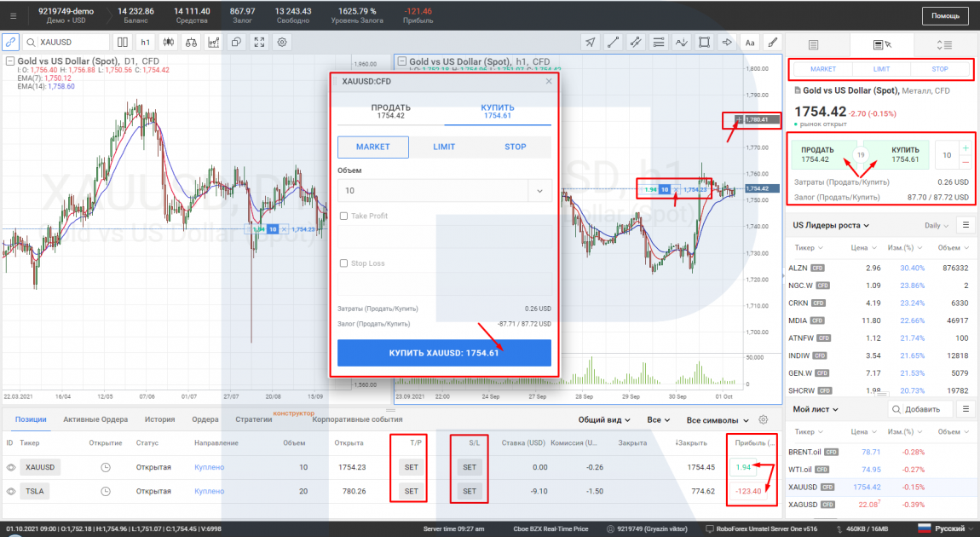Click the Добавить search field
Screen dimensions: 980x537
920,409
